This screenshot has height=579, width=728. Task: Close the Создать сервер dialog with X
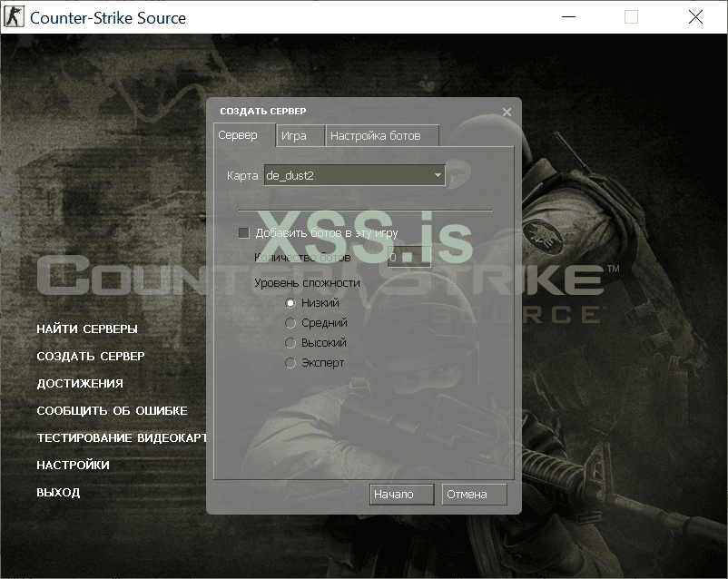507,112
